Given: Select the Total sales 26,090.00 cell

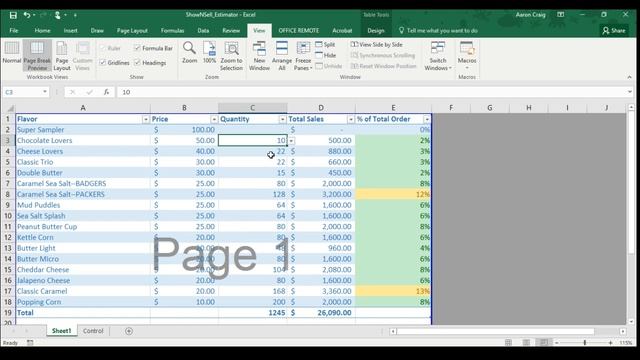Looking at the screenshot, I should point(321,313).
